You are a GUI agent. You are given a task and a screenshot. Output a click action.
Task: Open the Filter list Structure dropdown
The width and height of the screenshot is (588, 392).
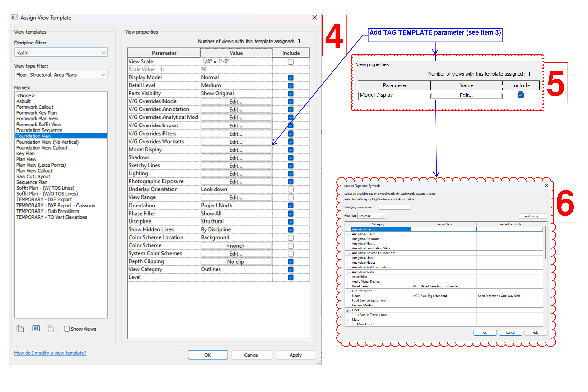click(x=371, y=216)
